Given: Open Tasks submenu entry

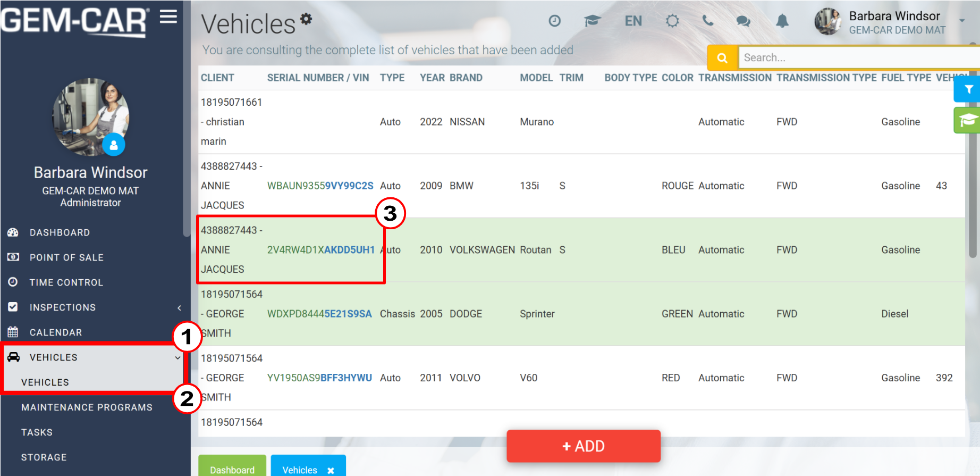Looking at the screenshot, I should point(37,432).
